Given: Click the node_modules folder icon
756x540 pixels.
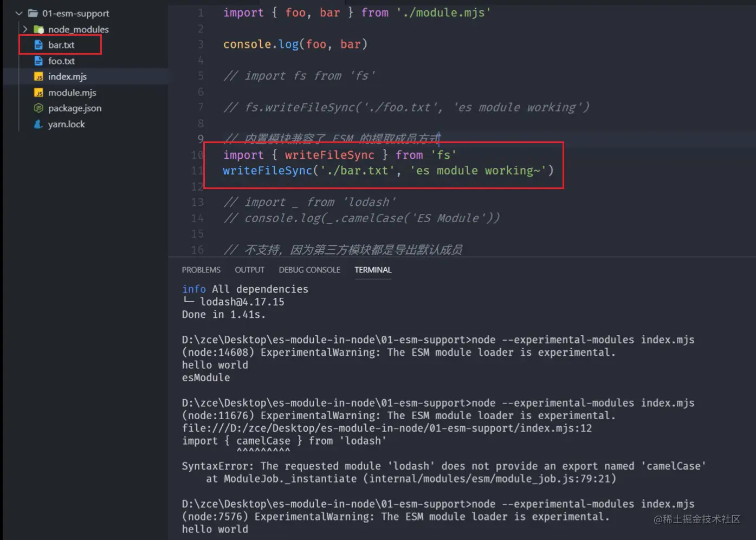Looking at the screenshot, I should [x=39, y=29].
